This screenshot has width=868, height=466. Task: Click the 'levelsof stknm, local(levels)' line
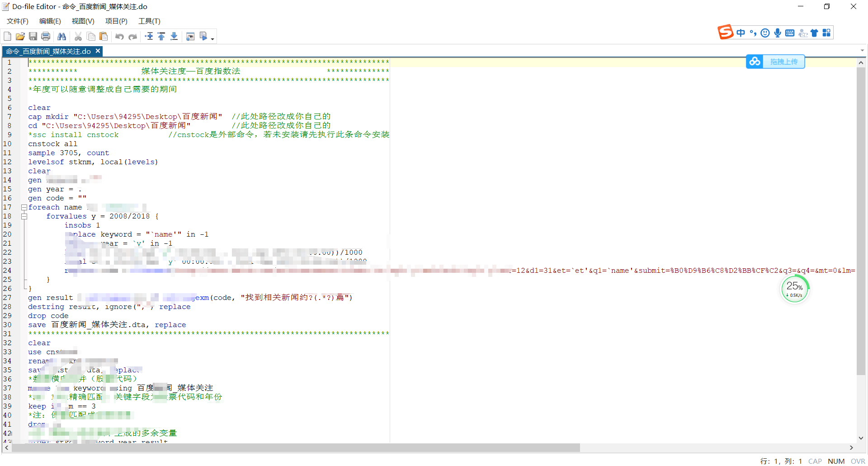(93, 162)
